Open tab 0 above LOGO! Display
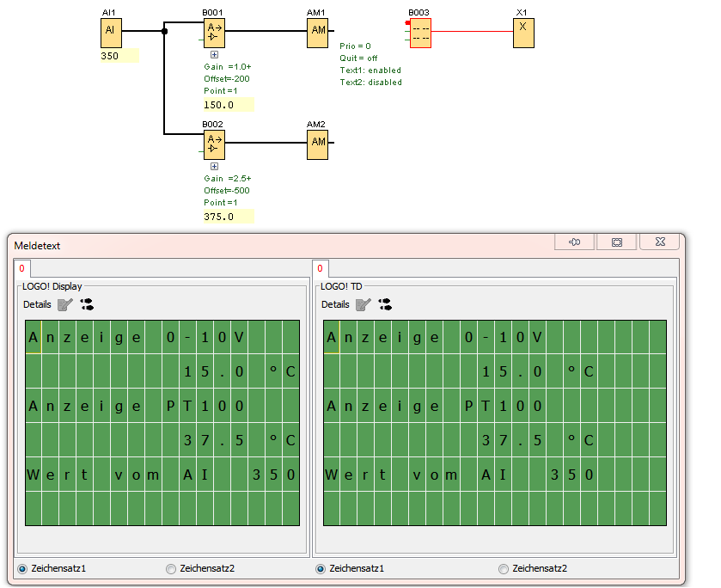This screenshot has width=721, height=588. point(22,269)
